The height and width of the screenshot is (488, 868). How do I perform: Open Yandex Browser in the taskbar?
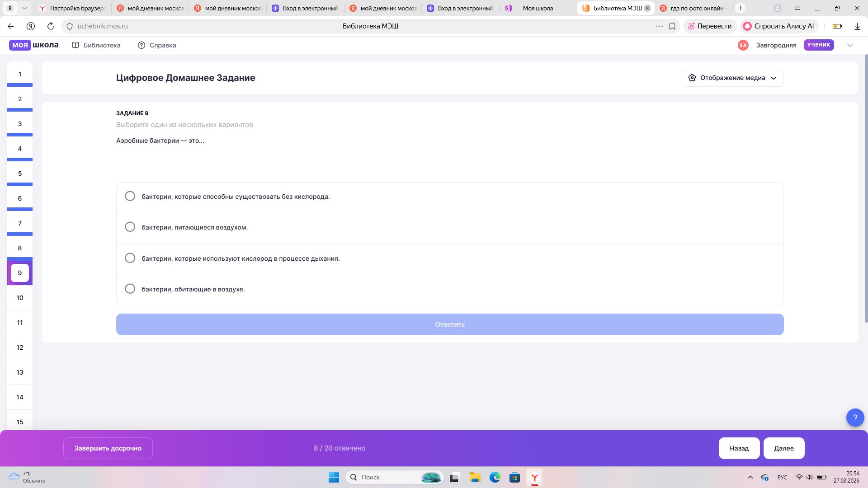click(534, 477)
